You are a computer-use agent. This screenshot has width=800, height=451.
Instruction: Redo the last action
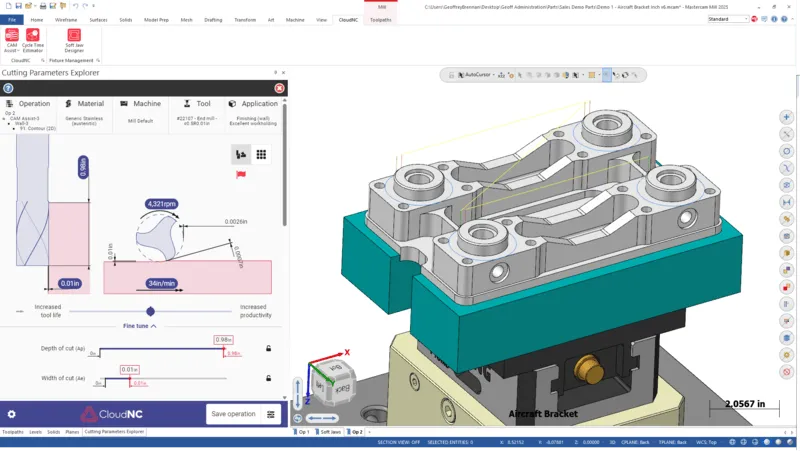(85, 6)
